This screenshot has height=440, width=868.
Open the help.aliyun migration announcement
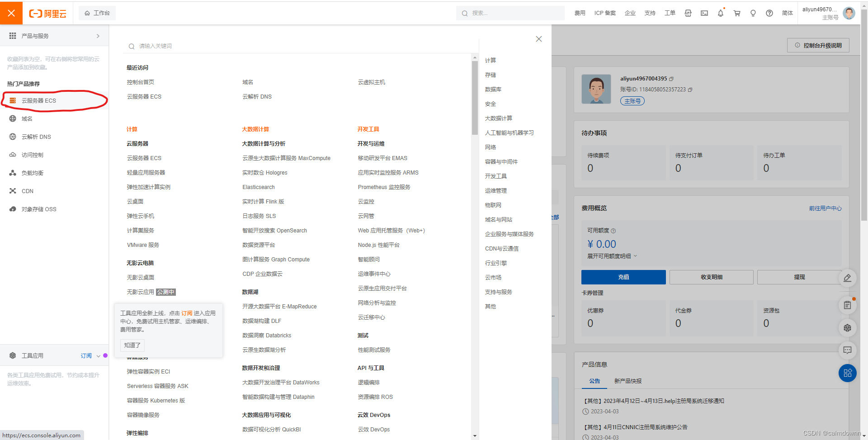653,401
